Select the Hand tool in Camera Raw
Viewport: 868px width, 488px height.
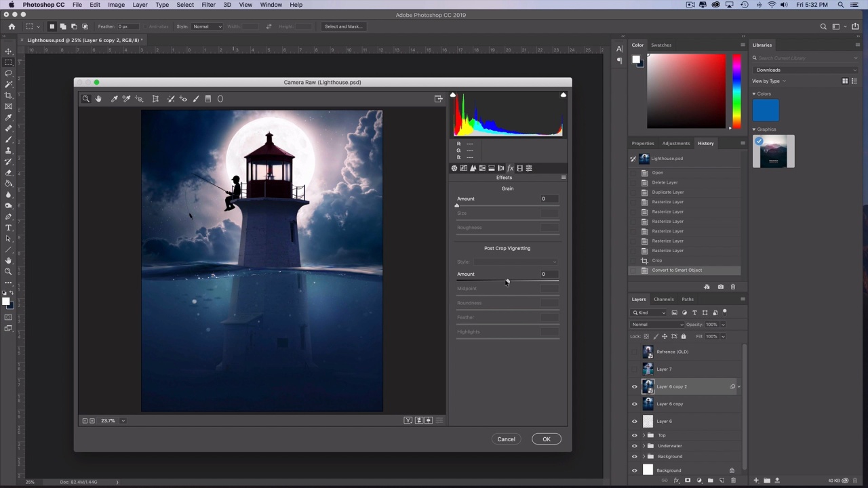tap(98, 99)
